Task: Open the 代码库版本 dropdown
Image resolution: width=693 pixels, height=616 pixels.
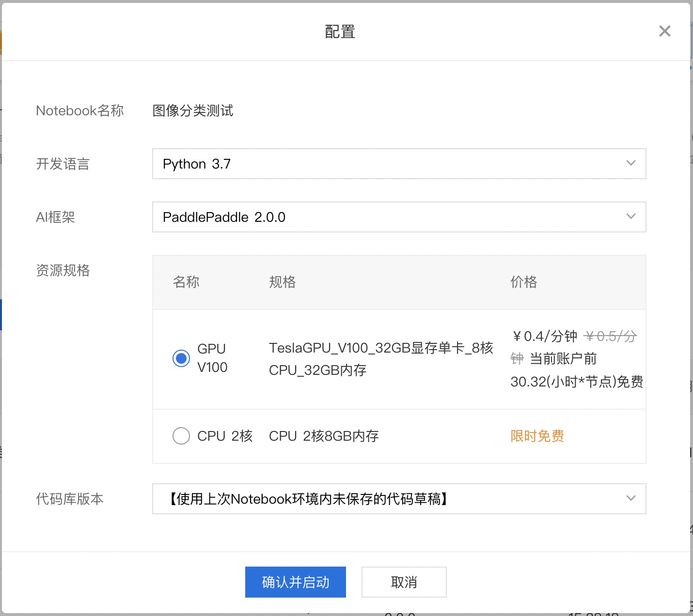Action: coord(399,499)
